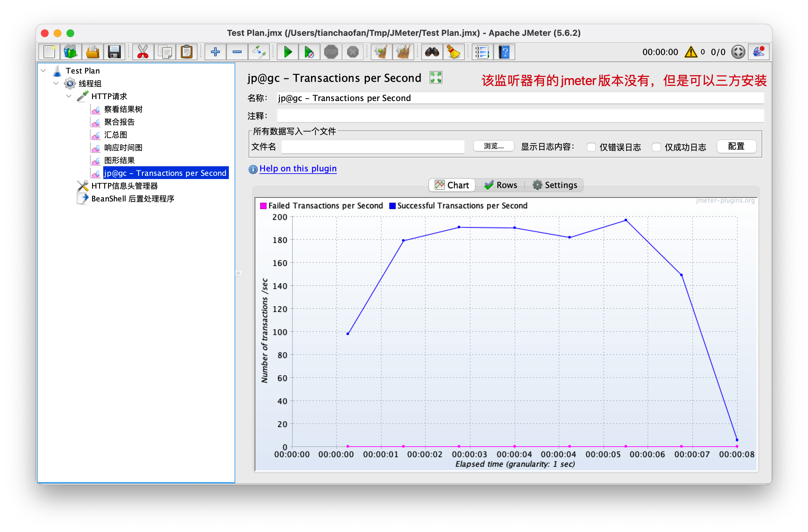Click the Shutdown test icon
Image resolution: width=808 pixels, height=532 pixels.
(x=353, y=52)
